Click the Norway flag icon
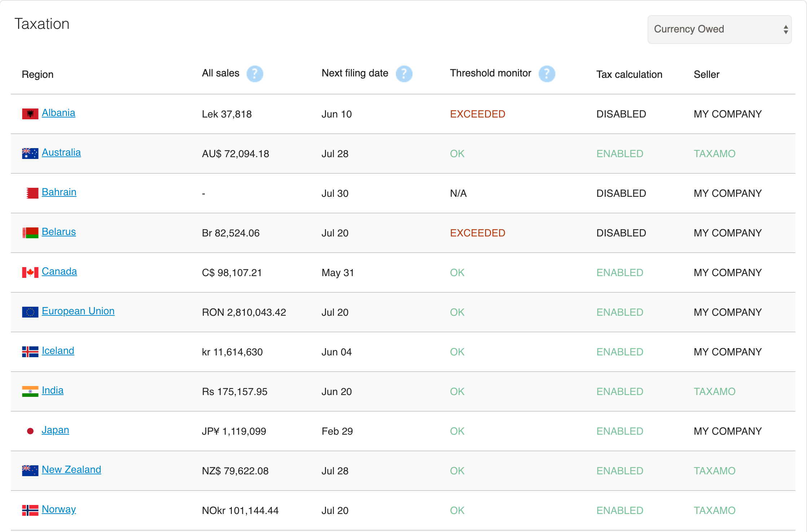The image size is (807, 532). point(30,510)
